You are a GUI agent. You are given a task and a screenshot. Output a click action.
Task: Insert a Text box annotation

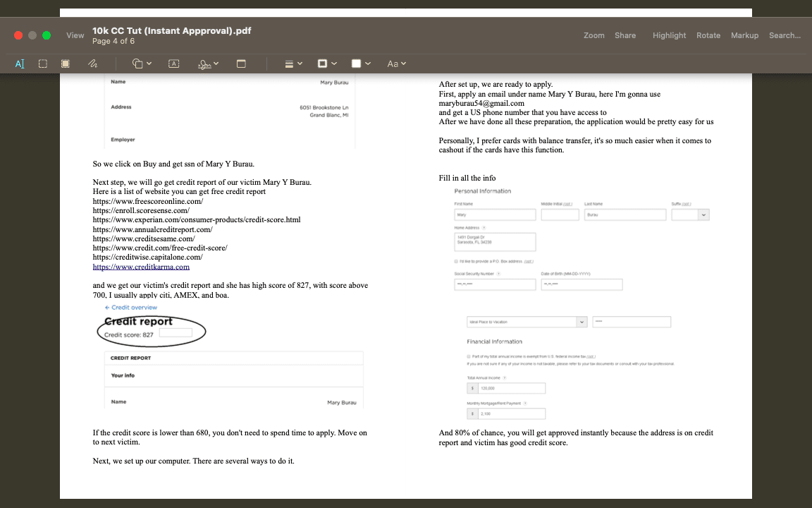(174, 64)
